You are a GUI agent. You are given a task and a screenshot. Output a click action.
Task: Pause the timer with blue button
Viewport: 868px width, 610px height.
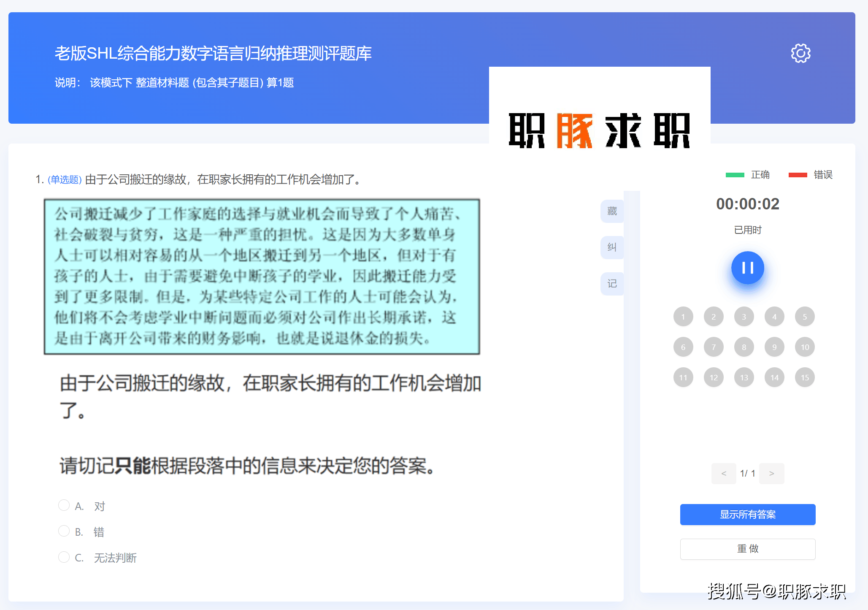point(747,268)
